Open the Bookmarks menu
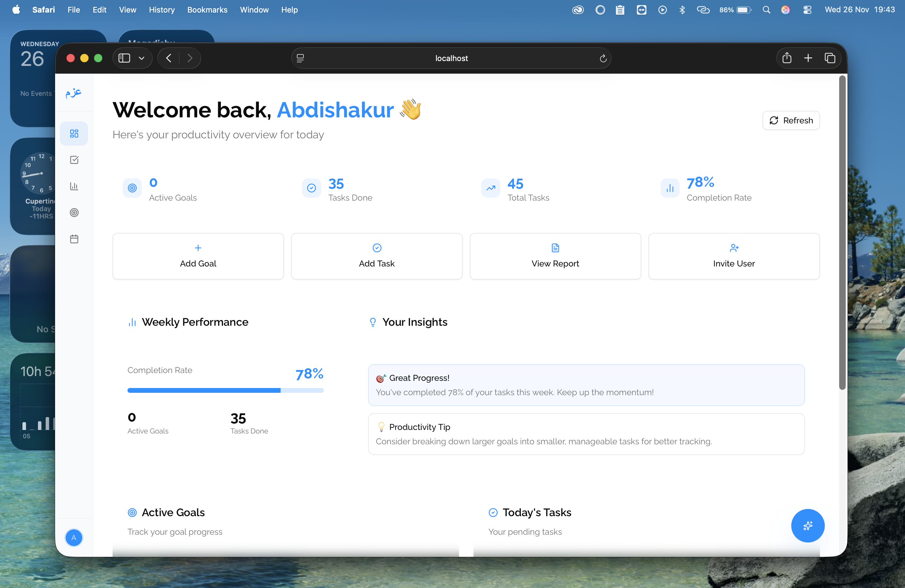Screen dimensions: 905x588 click(x=207, y=10)
